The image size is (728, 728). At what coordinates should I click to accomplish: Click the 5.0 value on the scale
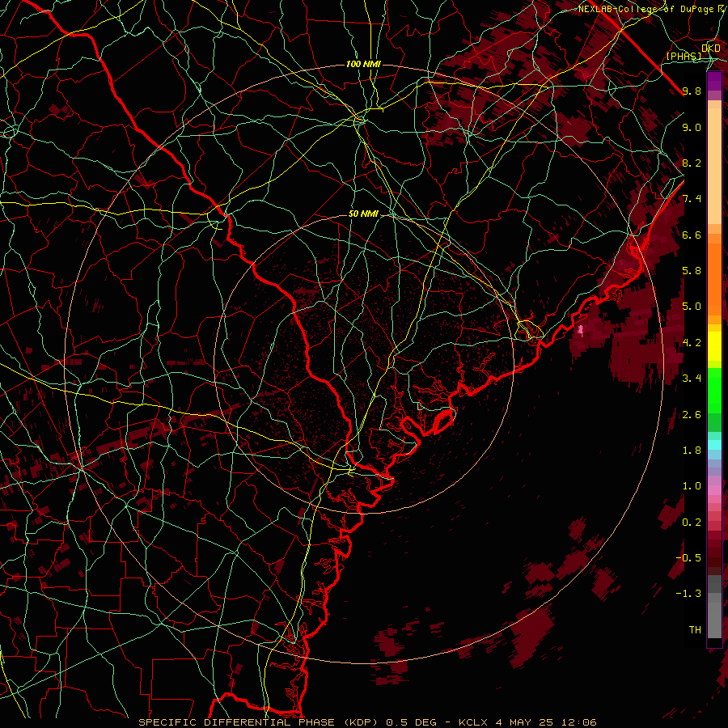(692, 307)
